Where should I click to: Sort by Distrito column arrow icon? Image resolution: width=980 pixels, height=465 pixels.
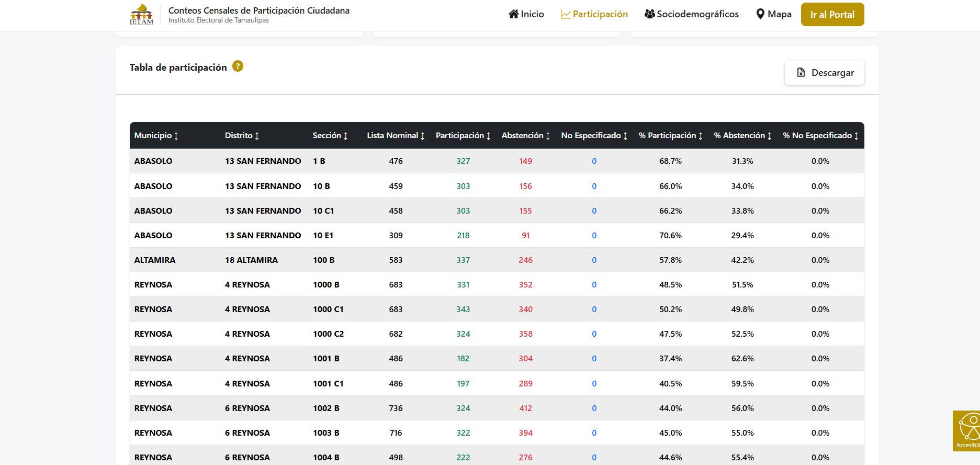click(257, 136)
